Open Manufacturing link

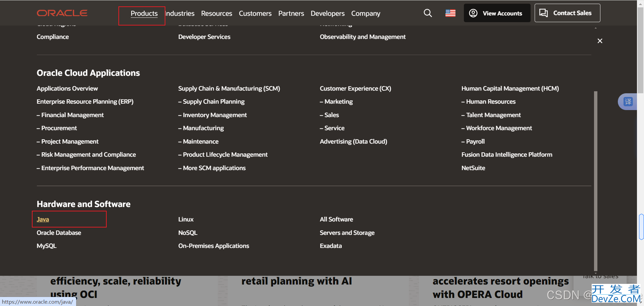(201, 128)
